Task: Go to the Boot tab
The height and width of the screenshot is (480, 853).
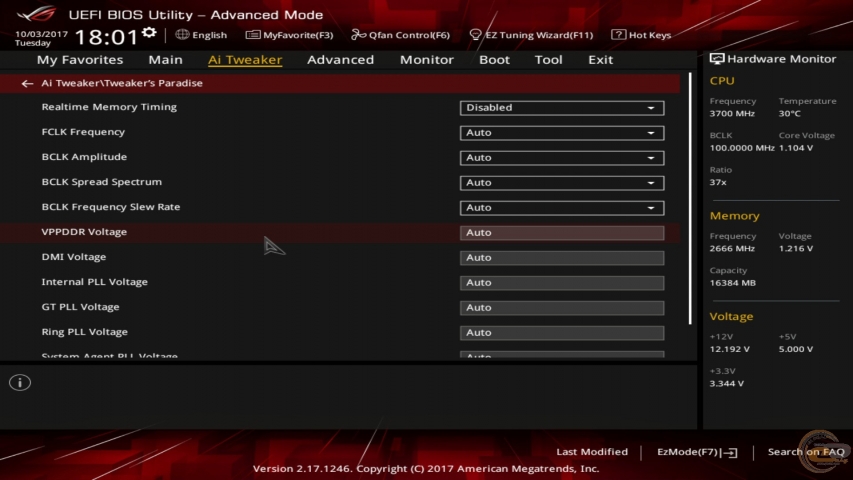Action: tap(494, 59)
